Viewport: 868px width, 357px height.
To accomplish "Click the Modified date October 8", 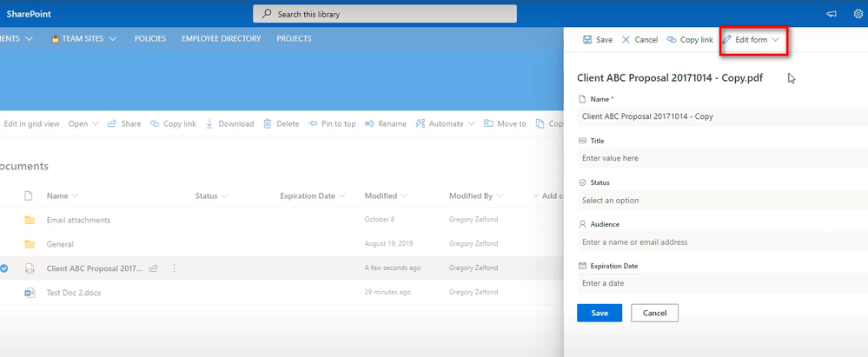I will [x=380, y=219].
